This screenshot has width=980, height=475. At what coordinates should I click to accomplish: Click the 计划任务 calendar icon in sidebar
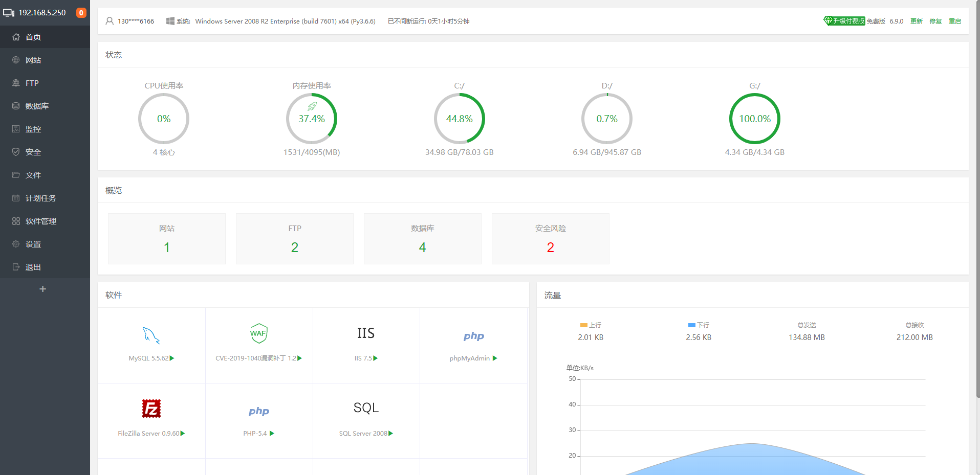(16, 198)
